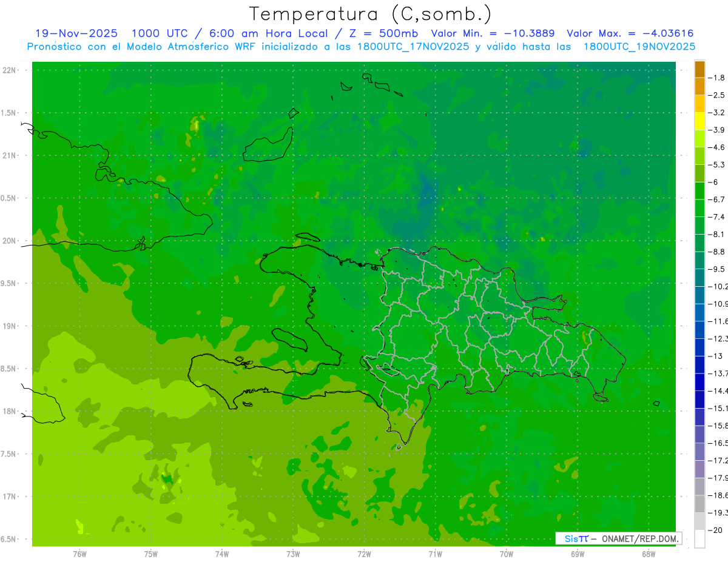Click the 'Sis' logo text in credit box

571,538
